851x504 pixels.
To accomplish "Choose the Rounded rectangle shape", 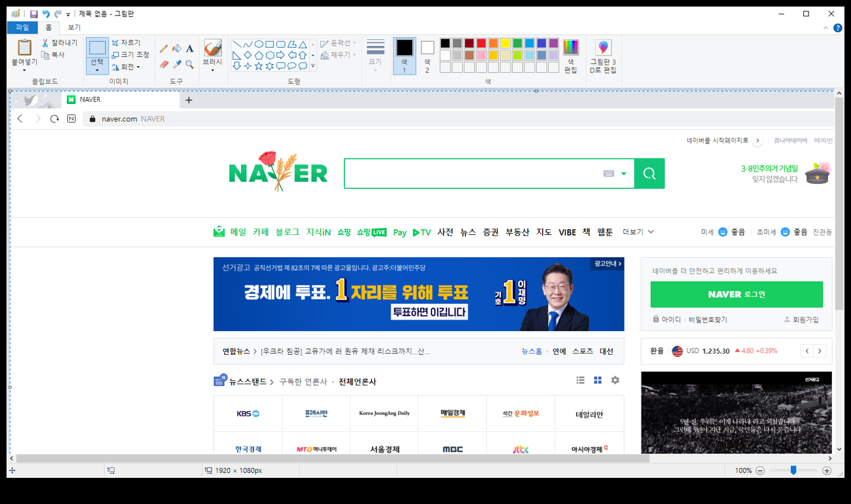I will click(280, 45).
